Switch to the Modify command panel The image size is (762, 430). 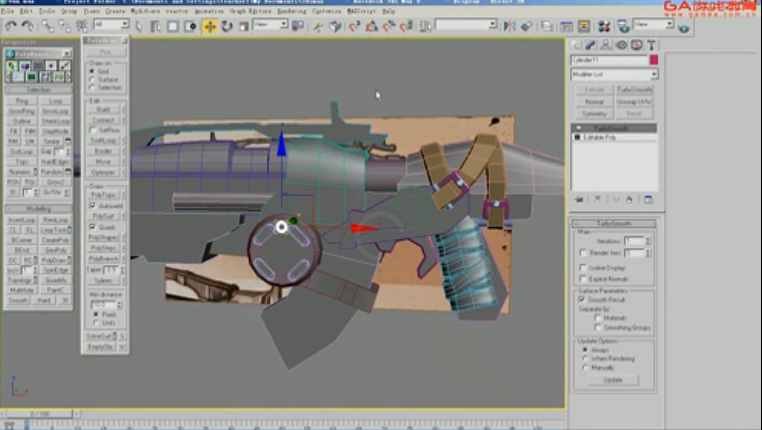click(x=590, y=45)
